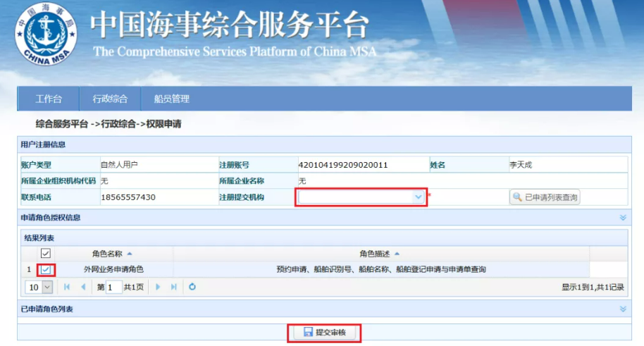Image resolution: width=644 pixels, height=346 pixels.
Task: Open the 船员管理 tab
Action: coord(172,99)
